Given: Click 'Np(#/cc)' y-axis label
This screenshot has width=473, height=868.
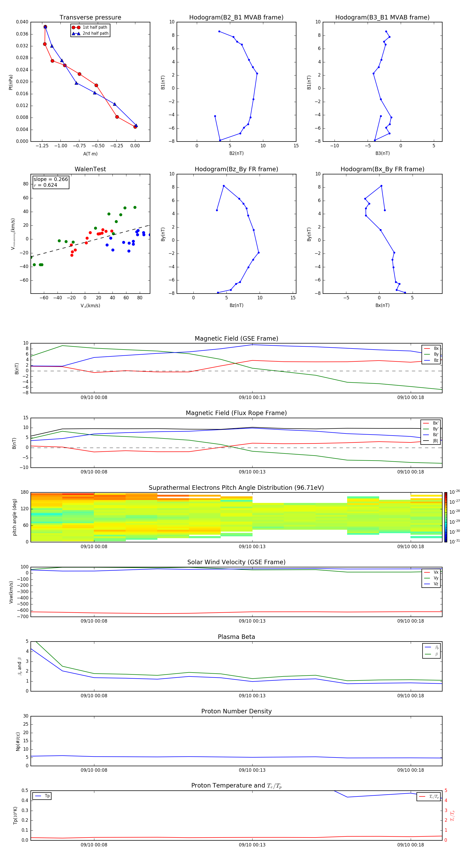Looking at the screenshot, I should point(18,741).
